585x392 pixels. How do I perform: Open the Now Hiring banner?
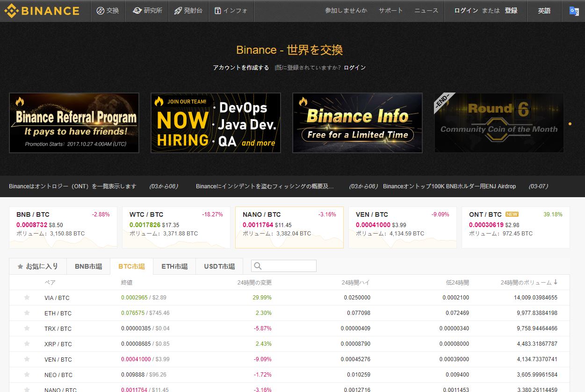[x=216, y=123]
